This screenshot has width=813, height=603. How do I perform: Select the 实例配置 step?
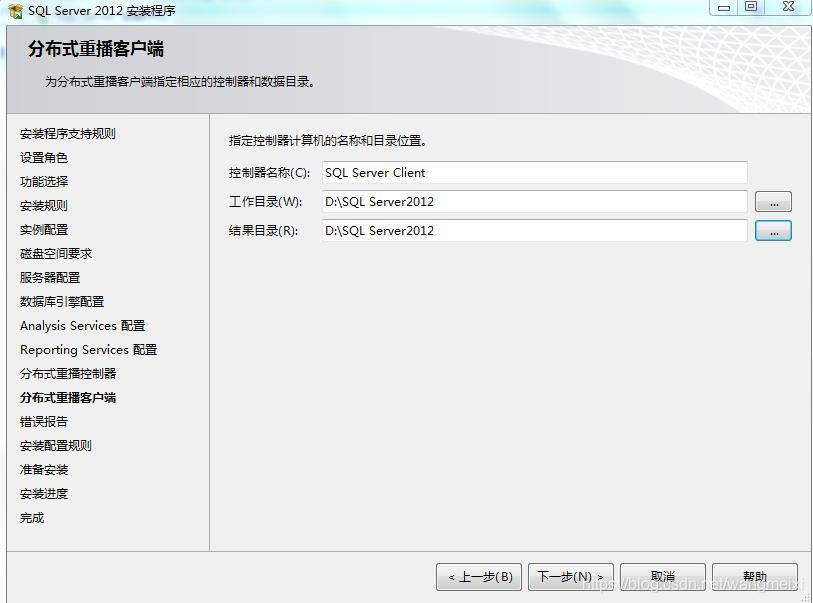[x=44, y=230]
